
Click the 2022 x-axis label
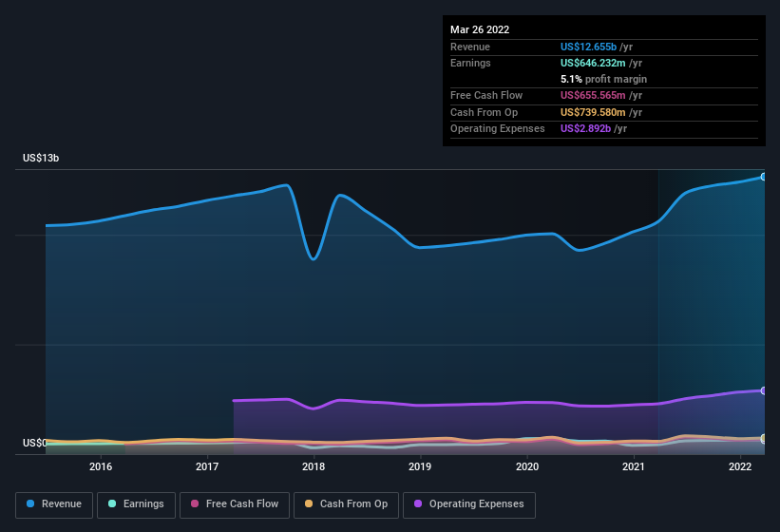point(740,466)
